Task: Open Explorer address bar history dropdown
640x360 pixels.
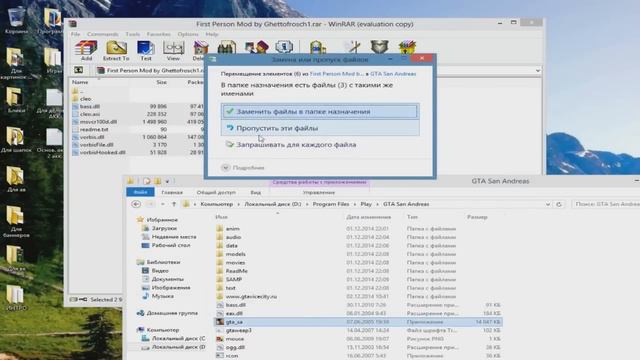Action: [x=548, y=204]
